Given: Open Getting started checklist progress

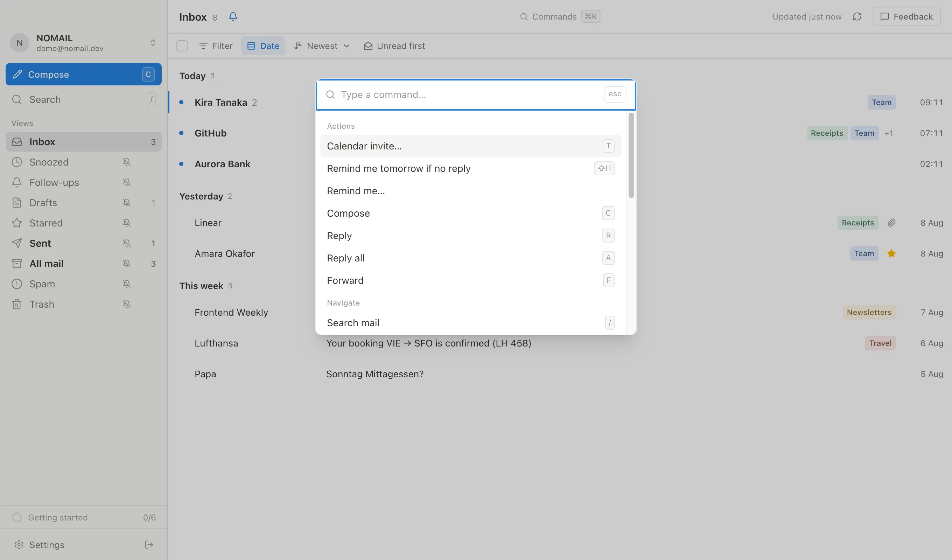Looking at the screenshot, I should (84, 518).
